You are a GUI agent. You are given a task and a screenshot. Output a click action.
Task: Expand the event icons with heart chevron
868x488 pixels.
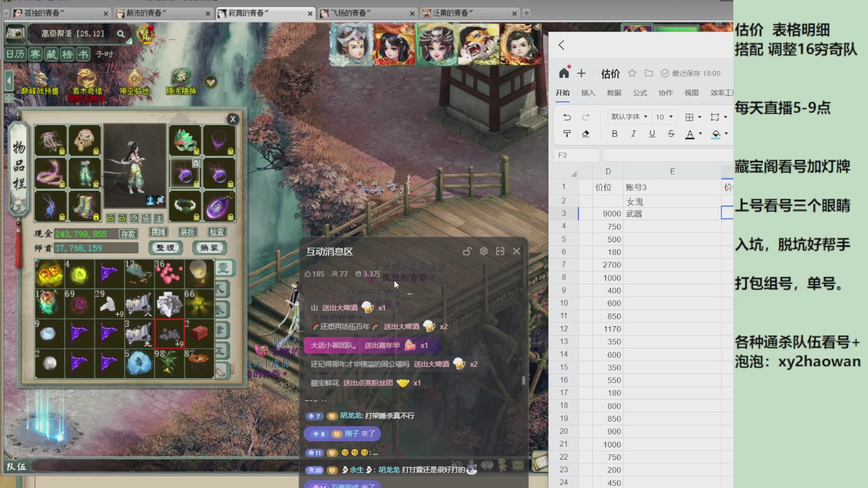click(x=211, y=82)
